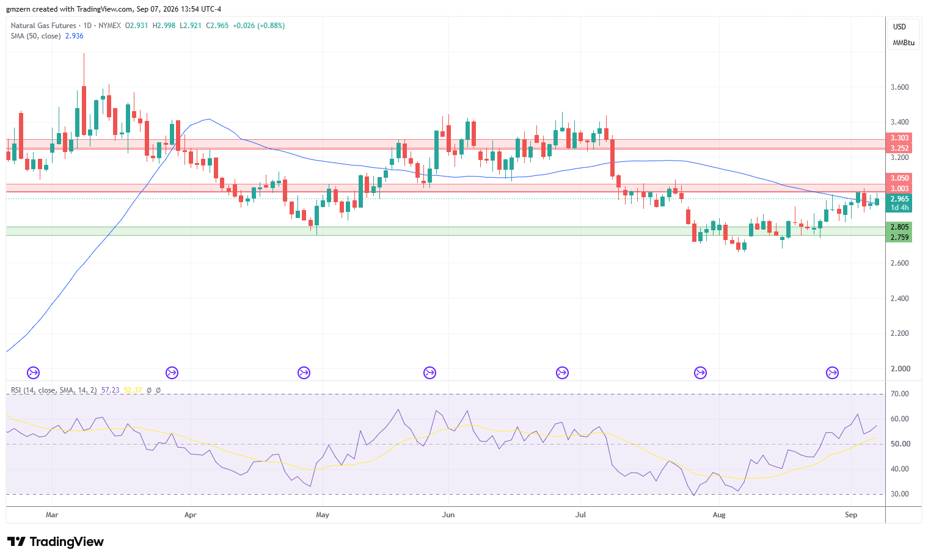Click the 1d 4h bar countdown label

point(899,208)
